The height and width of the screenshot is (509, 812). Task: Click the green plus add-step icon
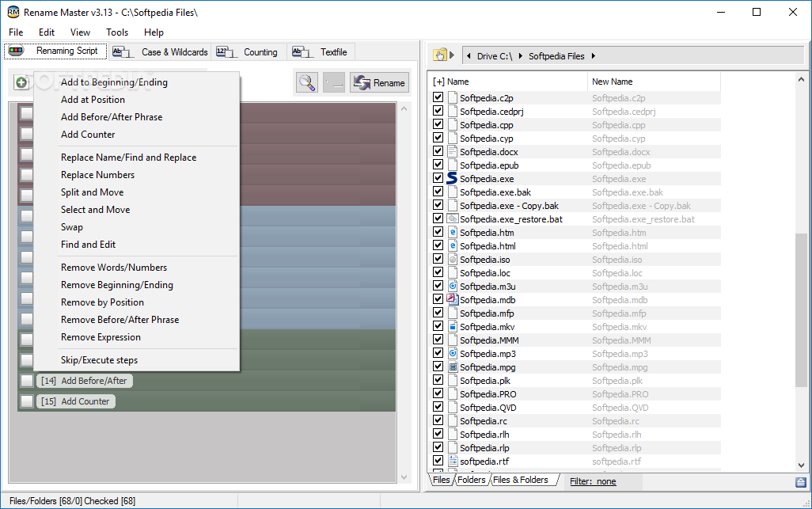(x=21, y=82)
